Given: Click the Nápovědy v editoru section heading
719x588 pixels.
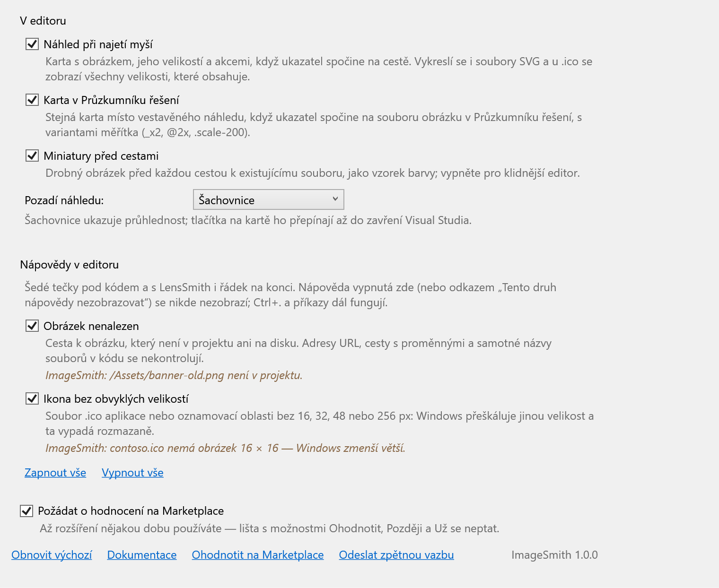Looking at the screenshot, I should [70, 265].
